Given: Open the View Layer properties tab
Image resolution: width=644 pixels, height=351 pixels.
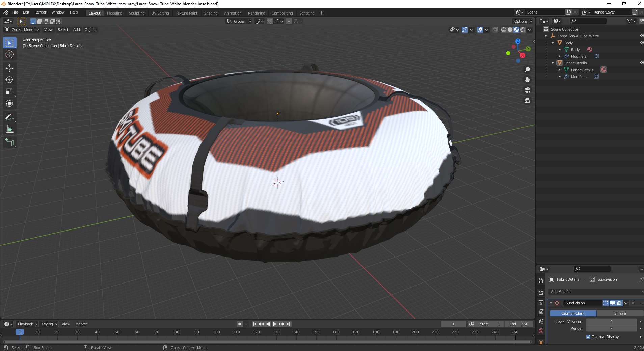Looking at the screenshot, I should point(541,312).
